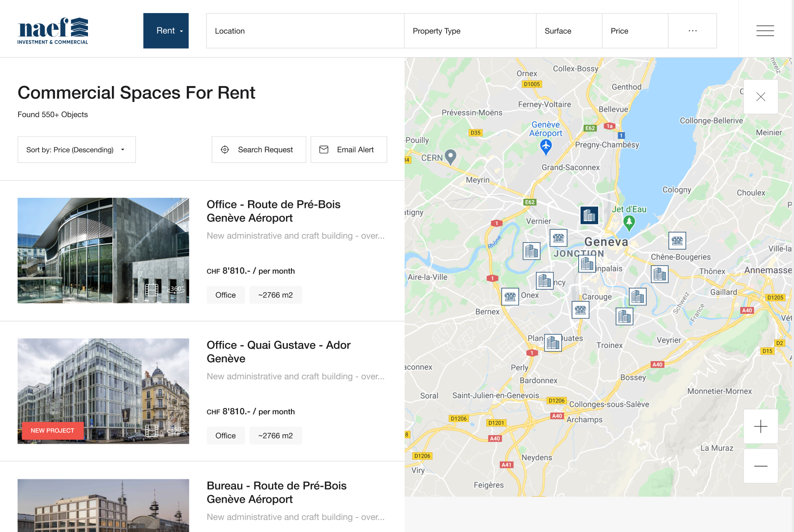794x532 pixels.
Task: Click the Search Request button
Action: pyautogui.click(x=259, y=150)
